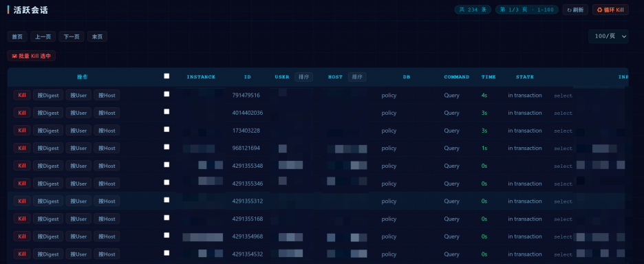The width and height of the screenshot is (644, 264).
Task: Check the box for session 4291354968
Action: click(x=167, y=235)
